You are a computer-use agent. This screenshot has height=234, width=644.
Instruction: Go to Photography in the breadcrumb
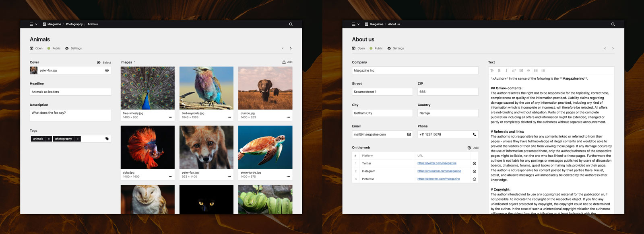[x=74, y=24]
